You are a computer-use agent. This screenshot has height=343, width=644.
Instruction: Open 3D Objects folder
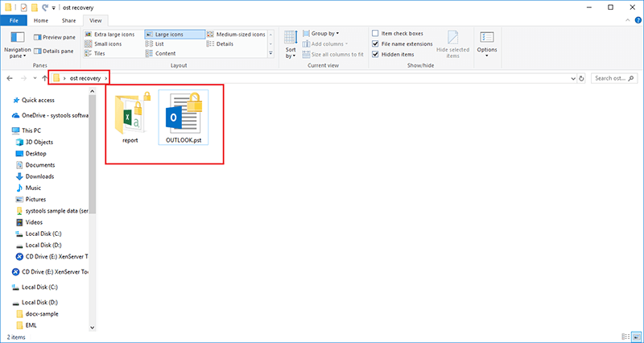pyautogui.click(x=35, y=143)
